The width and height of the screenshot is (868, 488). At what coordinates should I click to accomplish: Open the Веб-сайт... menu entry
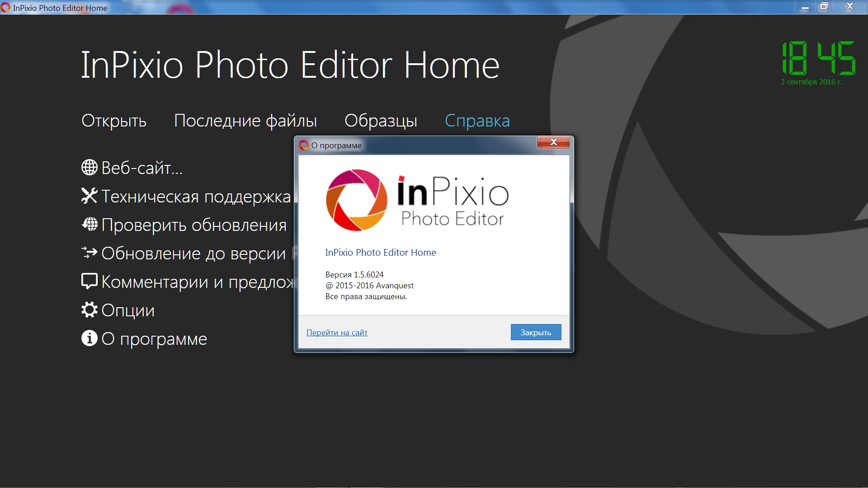click(132, 168)
